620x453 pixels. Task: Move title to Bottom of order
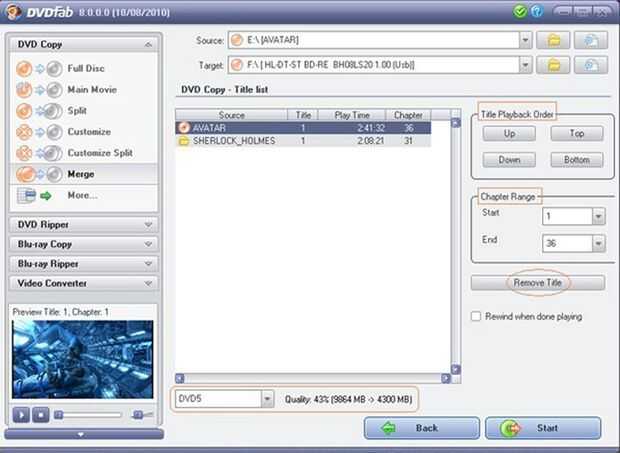[577, 160]
